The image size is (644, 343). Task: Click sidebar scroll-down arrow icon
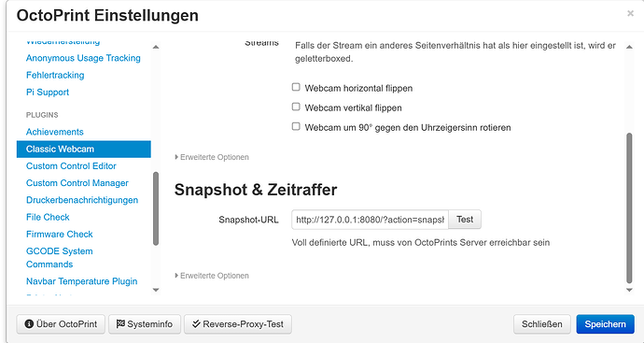(156, 290)
